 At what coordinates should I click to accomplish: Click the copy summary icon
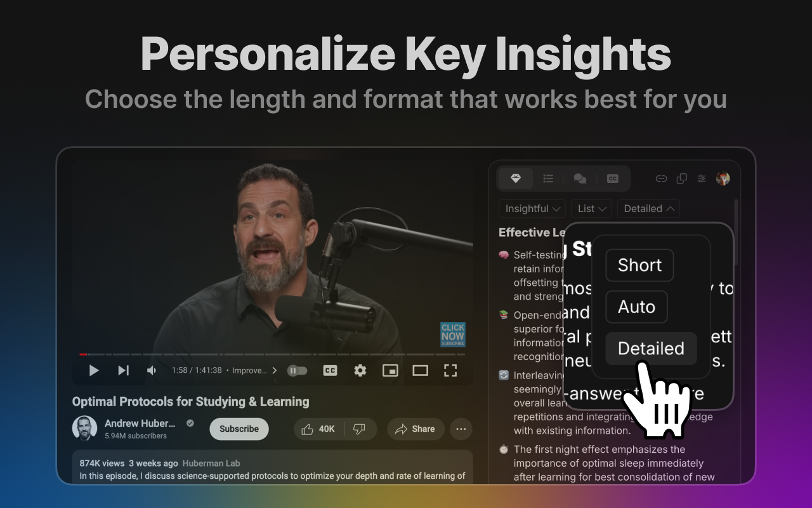[x=681, y=178]
